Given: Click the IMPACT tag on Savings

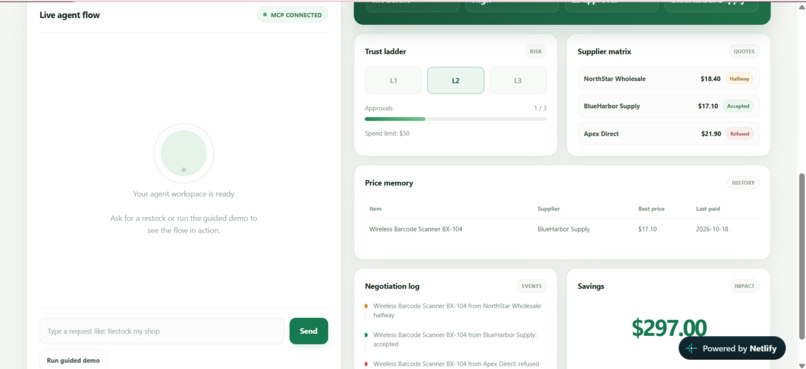Looking at the screenshot, I should pos(744,286).
